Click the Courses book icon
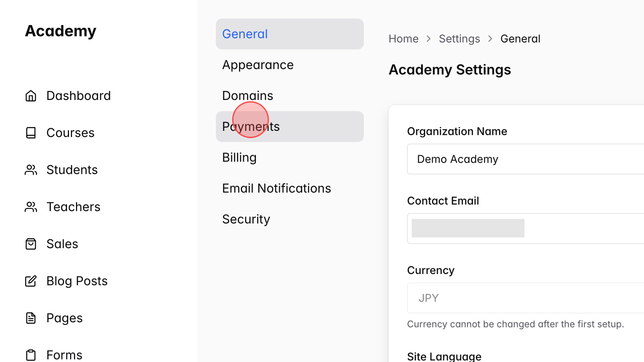Screen dimensions: 644x362 point(30,132)
